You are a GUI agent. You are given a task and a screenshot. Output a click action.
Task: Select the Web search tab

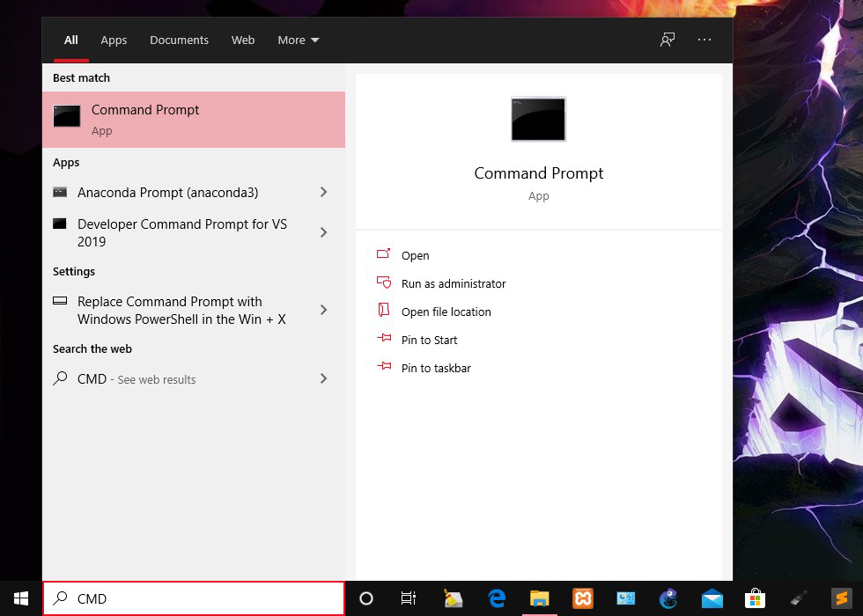pos(243,40)
